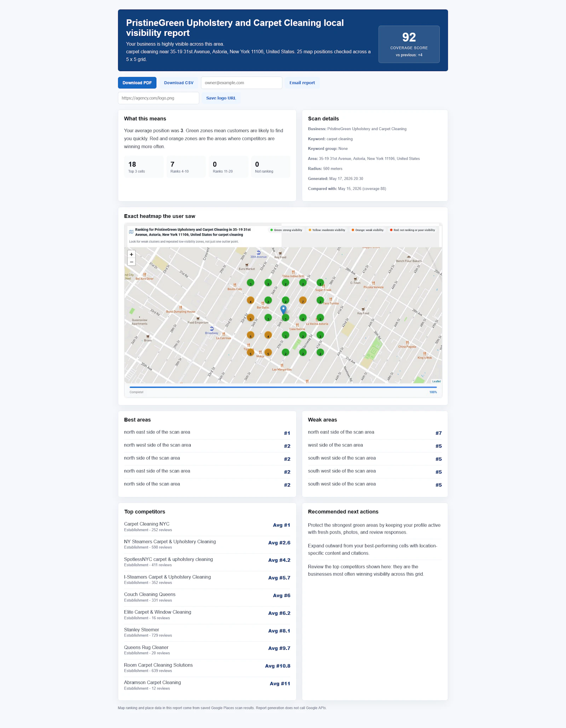Select competitor 'NY Steamers Carpet & Upholstery Cleaning'
566x728 pixels.
click(x=207, y=544)
